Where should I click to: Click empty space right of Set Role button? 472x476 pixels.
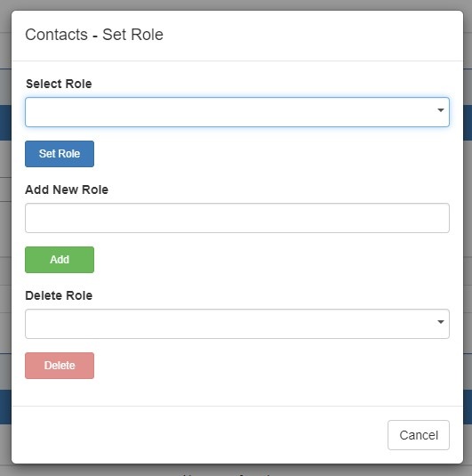click(x=273, y=154)
